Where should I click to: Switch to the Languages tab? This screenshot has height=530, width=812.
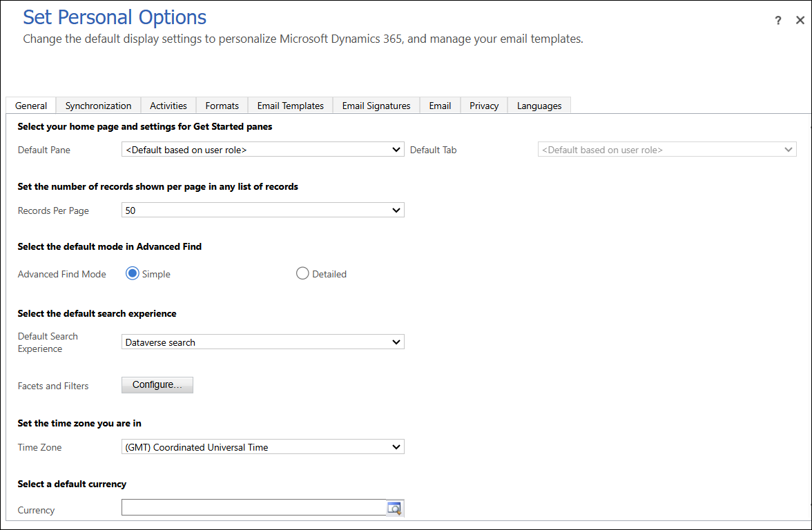(x=539, y=106)
